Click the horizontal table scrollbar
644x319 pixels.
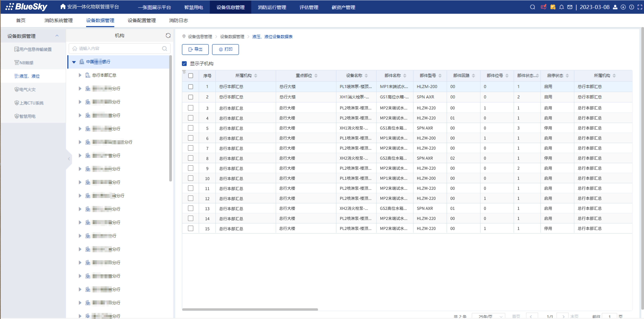click(250, 309)
